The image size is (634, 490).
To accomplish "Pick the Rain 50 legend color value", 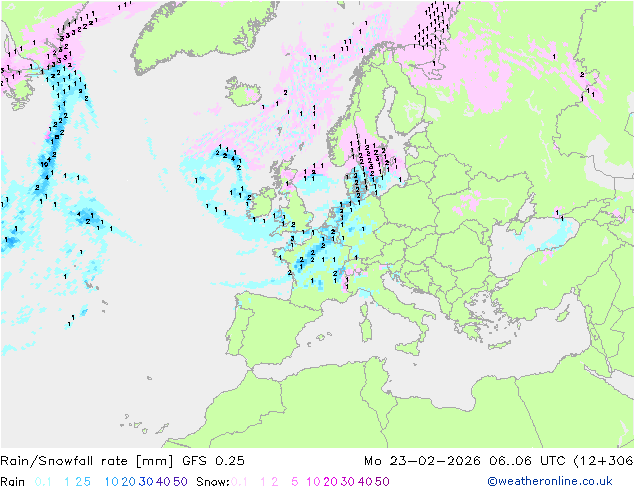I will coord(180,482).
